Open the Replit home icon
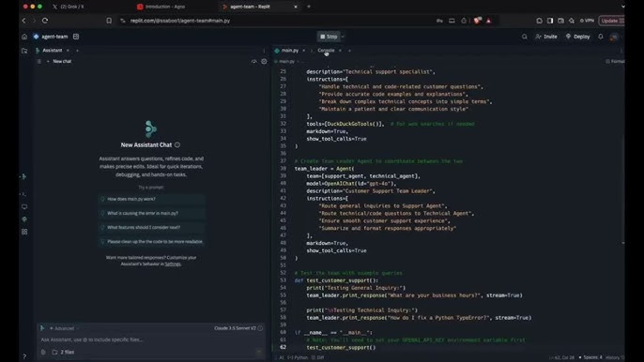 coord(24,37)
